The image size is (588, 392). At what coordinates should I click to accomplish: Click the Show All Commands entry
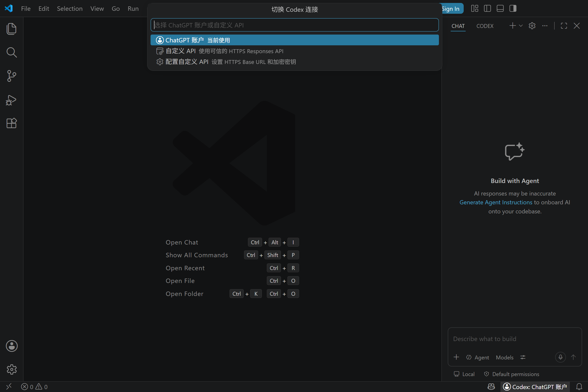(x=197, y=255)
